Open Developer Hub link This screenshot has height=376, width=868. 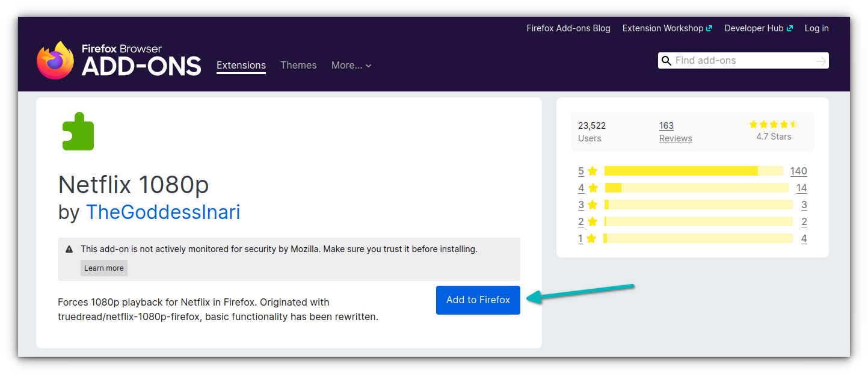(x=759, y=28)
